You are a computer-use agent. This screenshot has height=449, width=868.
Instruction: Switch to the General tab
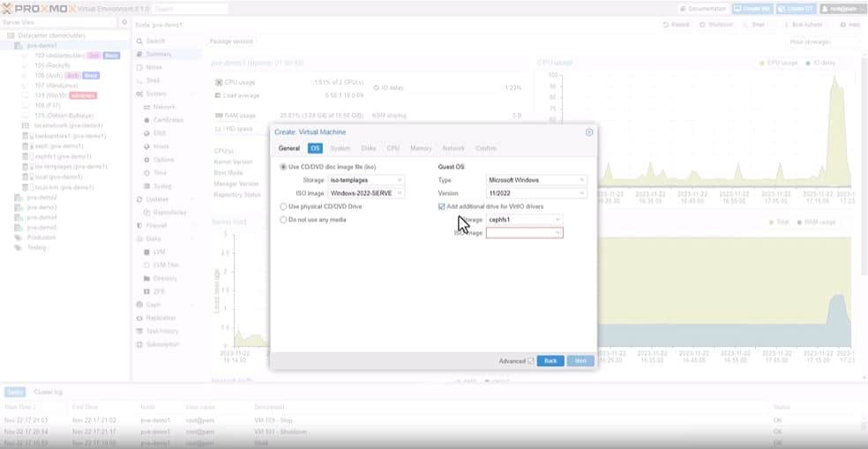(289, 148)
